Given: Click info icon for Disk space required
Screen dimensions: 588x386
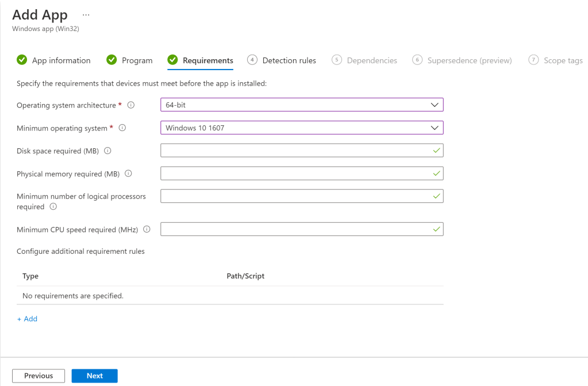Looking at the screenshot, I should pos(107,151).
